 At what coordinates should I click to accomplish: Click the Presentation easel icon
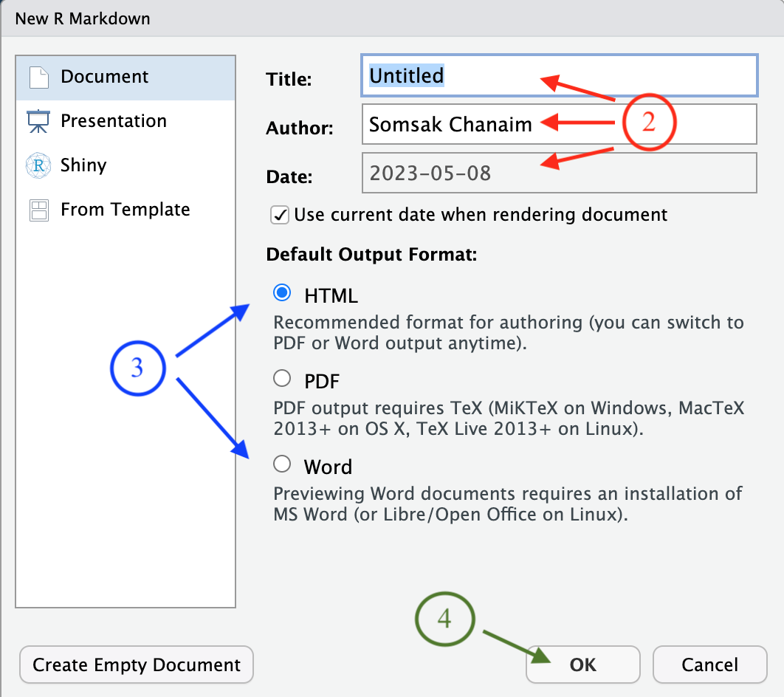point(37,121)
